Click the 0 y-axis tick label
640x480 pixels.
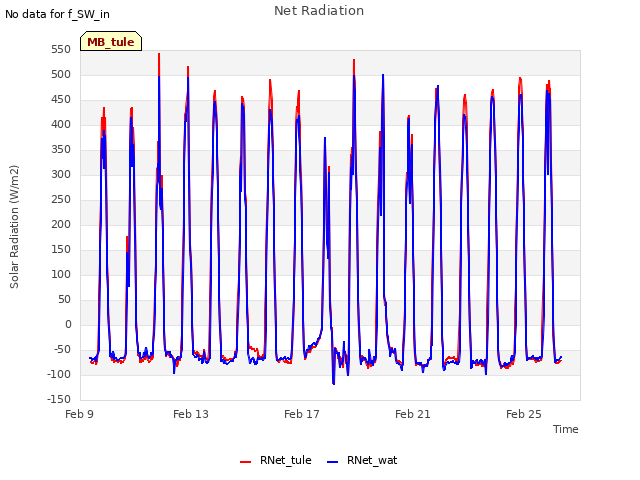[68, 325]
